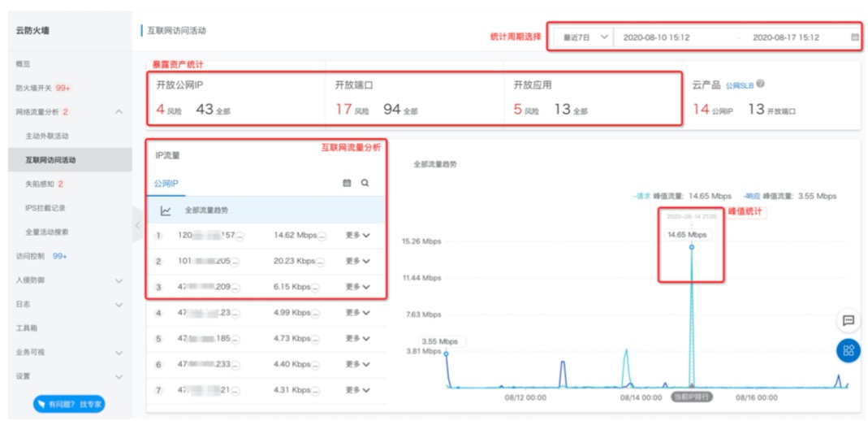Viewport: 868px width, 421px height.
Task: Expand 更多 for the 20.23 Kbps row
Action: pyautogui.click(x=357, y=261)
